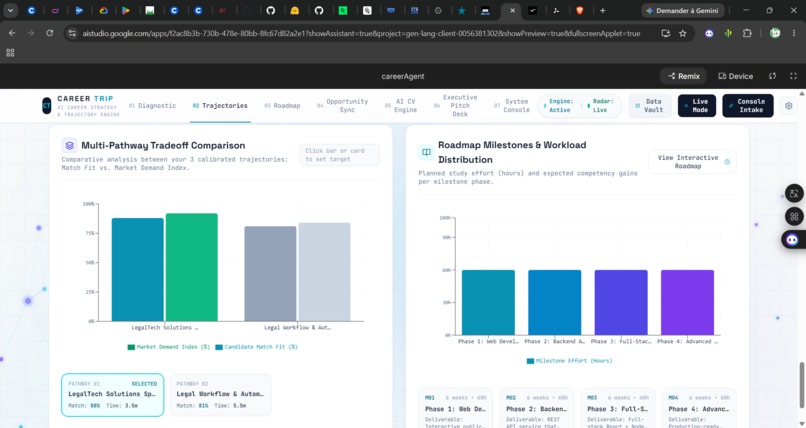Viewport: 806px width, 428px height.
Task: Toggle Live Mode button
Action: tap(697, 106)
